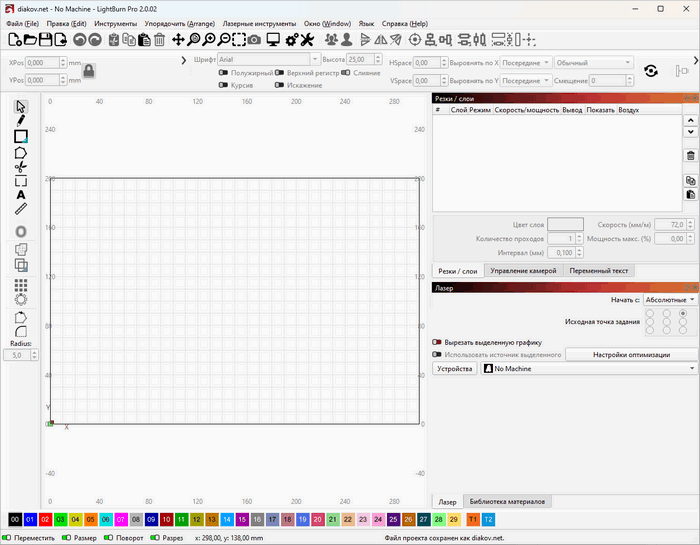Select the polygon drawing tool
700x545 pixels.
[x=21, y=152]
